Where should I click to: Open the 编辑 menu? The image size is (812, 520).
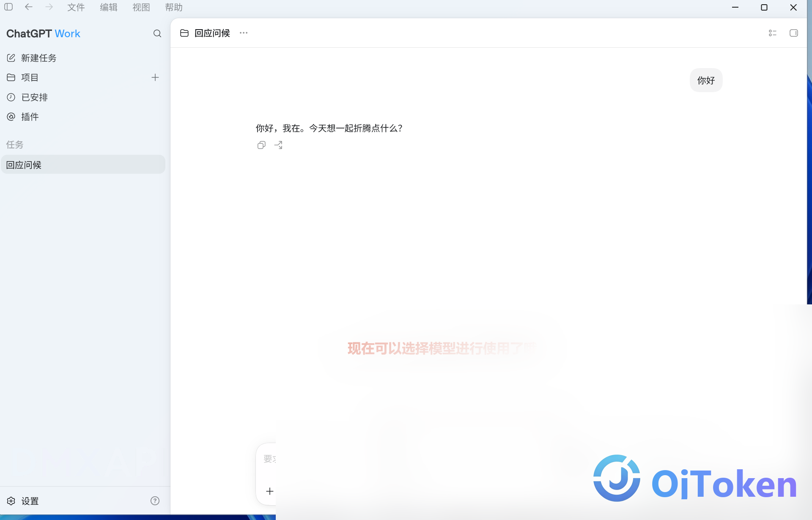click(109, 7)
